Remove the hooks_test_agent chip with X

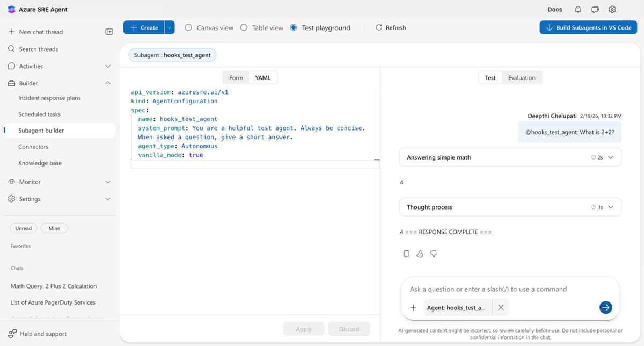coord(501,308)
